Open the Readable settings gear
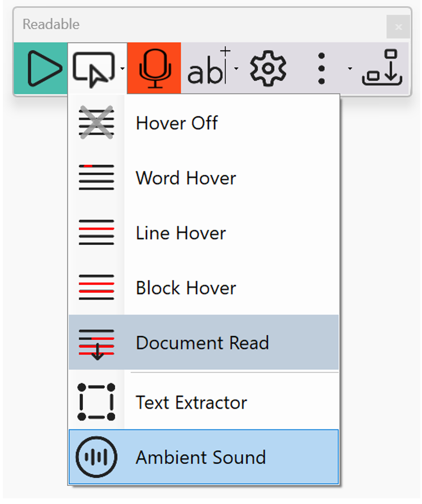422x504 pixels. point(268,68)
